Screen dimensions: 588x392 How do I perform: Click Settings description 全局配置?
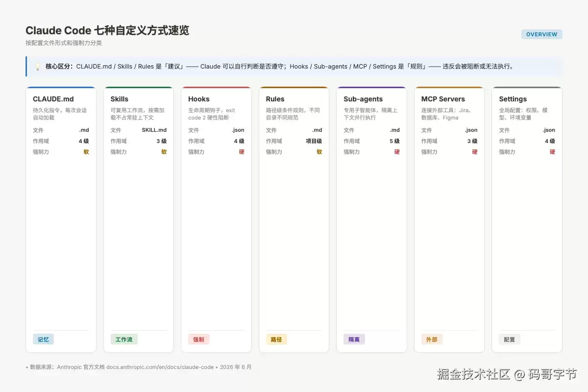click(524, 114)
